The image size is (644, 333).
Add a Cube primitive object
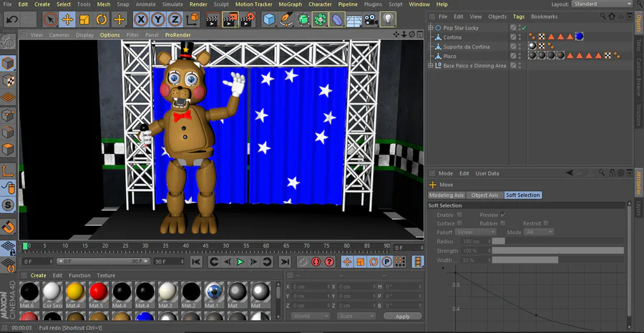point(269,19)
